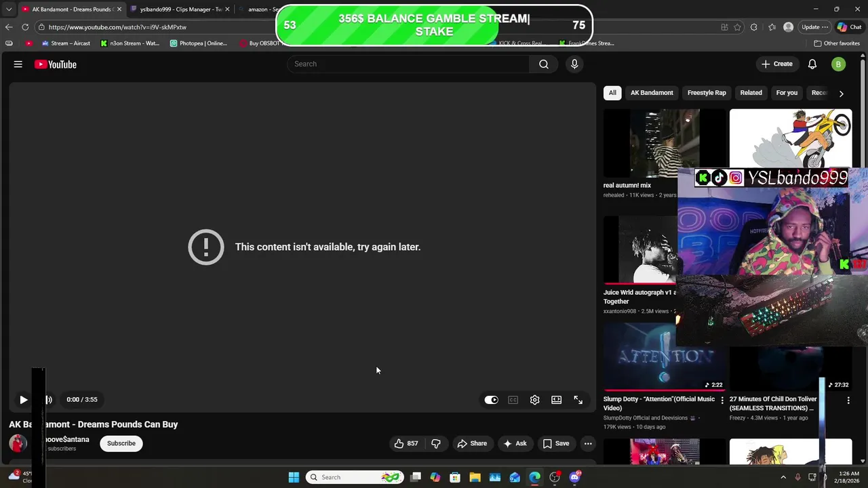This screenshot has width=868, height=488.
Task: Click the taskbar Search box
Action: point(355,477)
